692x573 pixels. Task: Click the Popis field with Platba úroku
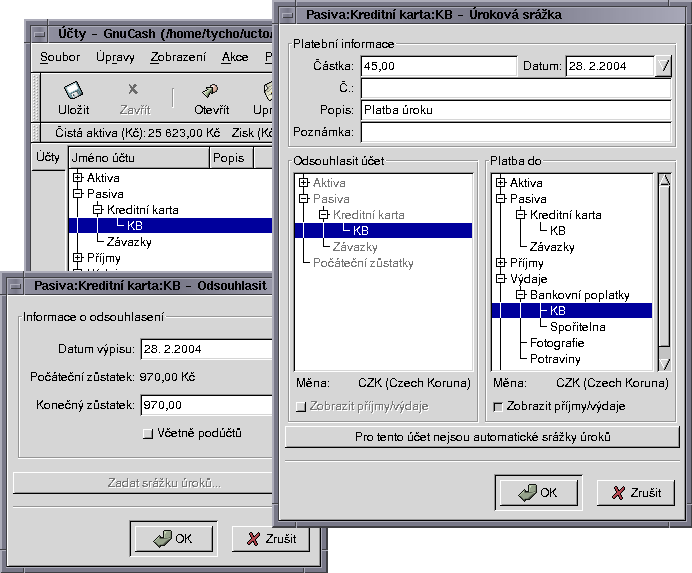pyautogui.click(x=516, y=110)
